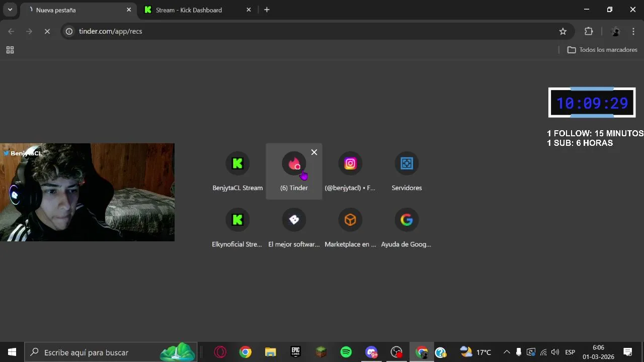
Task: Click the 10:09:29 countdown timer
Action: pyautogui.click(x=592, y=103)
